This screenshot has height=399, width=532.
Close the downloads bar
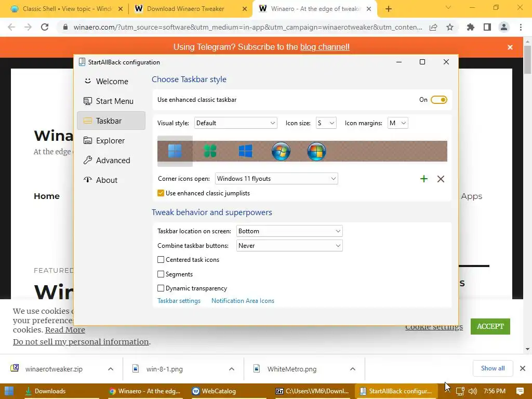click(x=523, y=368)
